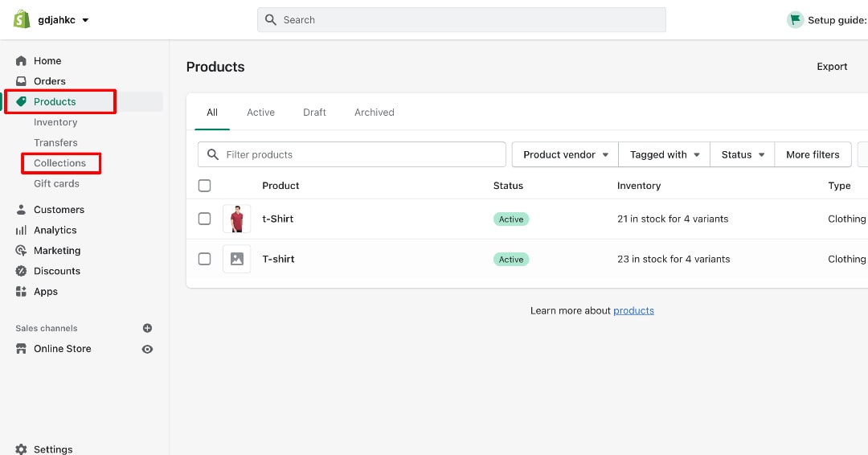Switch to the Archived tab
Screen dimensions: 868x455
(x=375, y=113)
